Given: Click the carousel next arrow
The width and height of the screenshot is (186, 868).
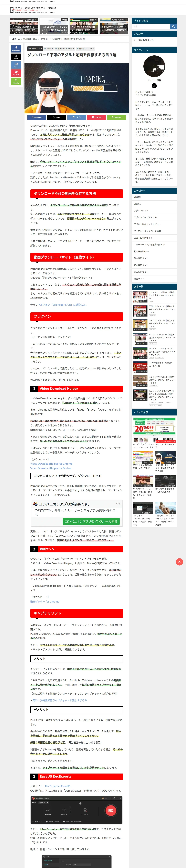Looking at the screenshot, I should pos(125,26).
